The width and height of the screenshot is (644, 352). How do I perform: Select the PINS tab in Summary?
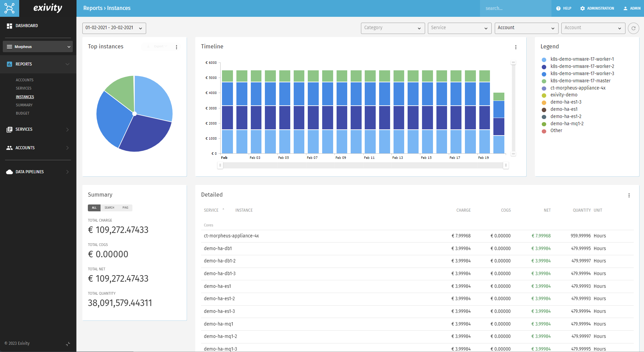tap(126, 208)
